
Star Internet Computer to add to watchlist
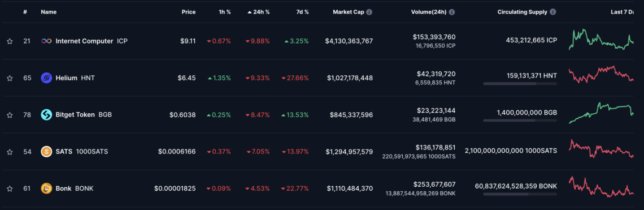click(10, 41)
